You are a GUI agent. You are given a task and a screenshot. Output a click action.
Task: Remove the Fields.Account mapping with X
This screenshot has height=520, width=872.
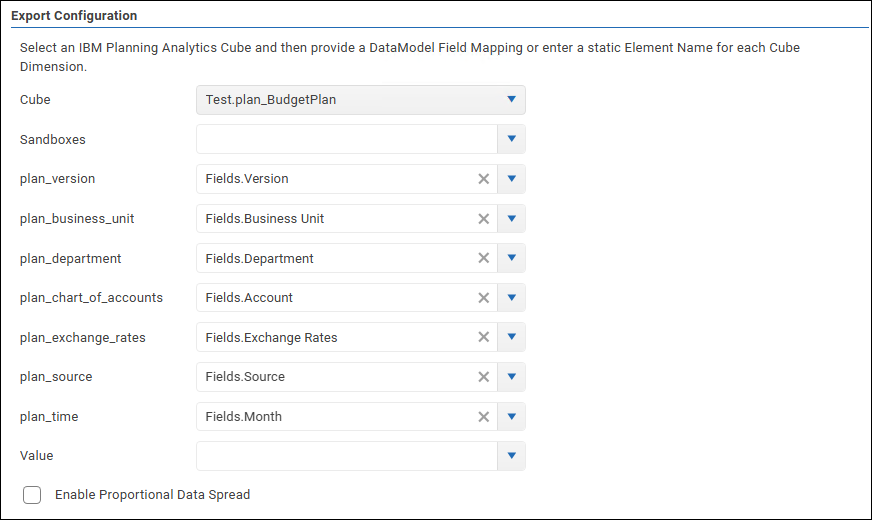coord(483,298)
